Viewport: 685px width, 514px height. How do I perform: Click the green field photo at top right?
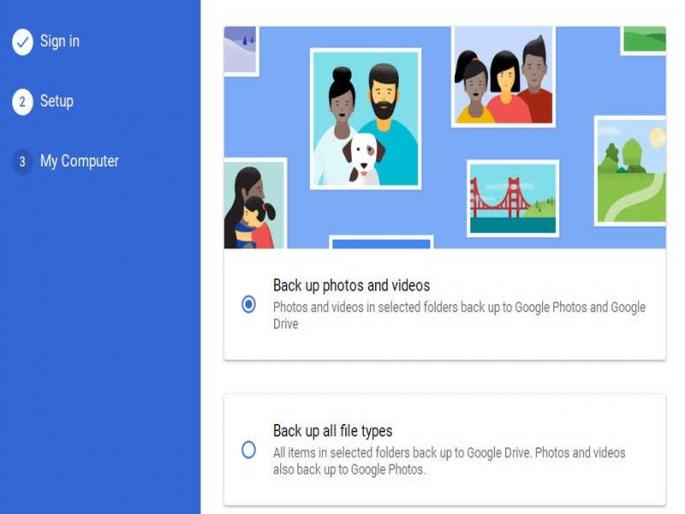[x=643, y=40]
